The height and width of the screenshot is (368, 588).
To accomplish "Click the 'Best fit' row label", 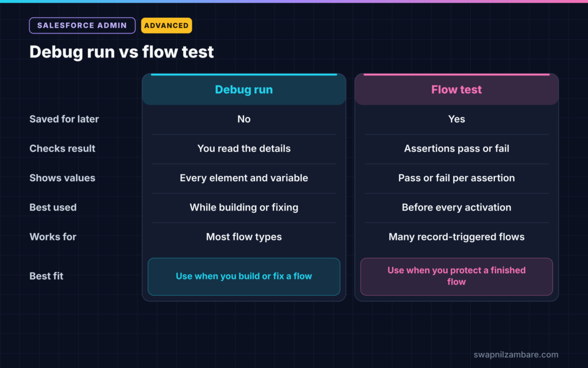I will pyautogui.click(x=47, y=276).
